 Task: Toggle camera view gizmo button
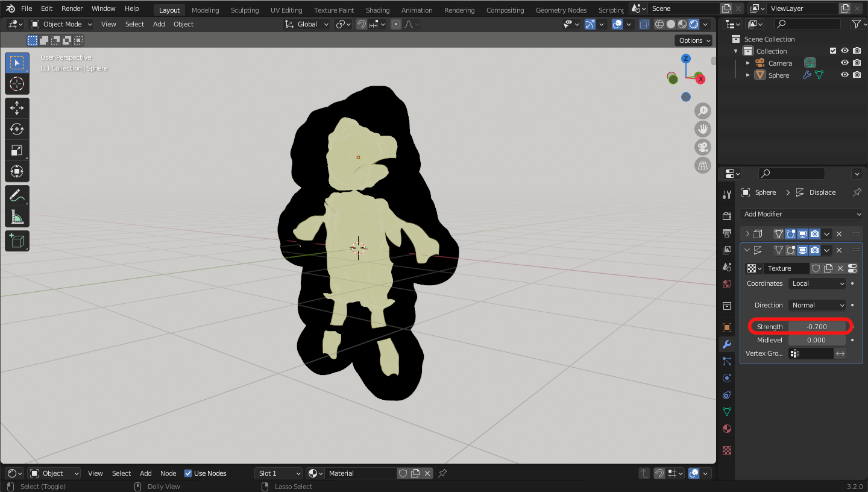703,147
